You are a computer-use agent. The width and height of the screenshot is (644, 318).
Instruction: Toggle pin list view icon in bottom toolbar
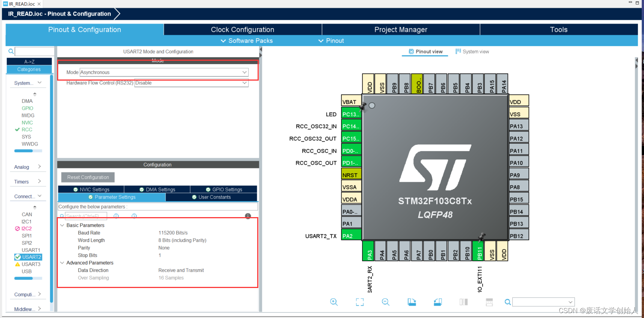click(489, 302)
